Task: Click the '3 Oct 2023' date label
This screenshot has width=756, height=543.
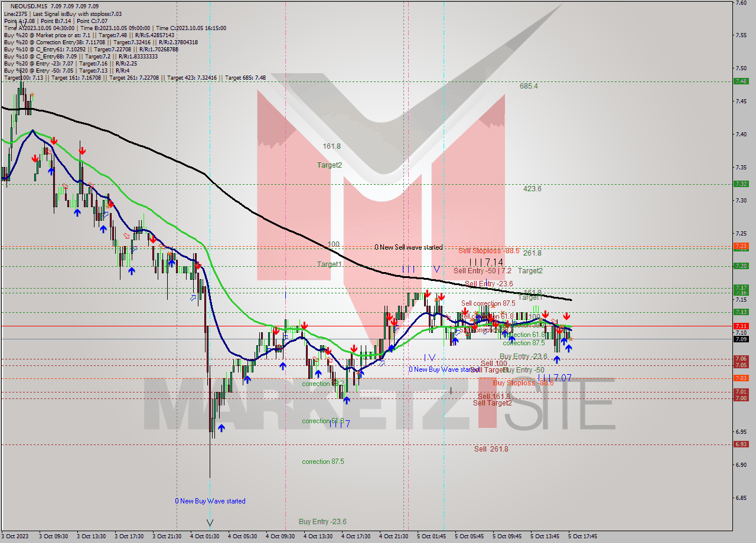Action: [16, 537]
